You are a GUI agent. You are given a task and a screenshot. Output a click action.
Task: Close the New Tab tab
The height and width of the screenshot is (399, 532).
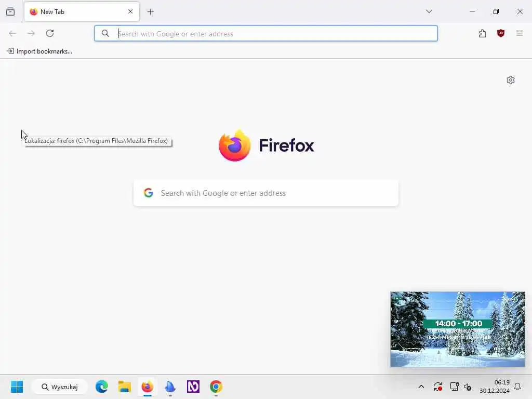coord(130,11)
